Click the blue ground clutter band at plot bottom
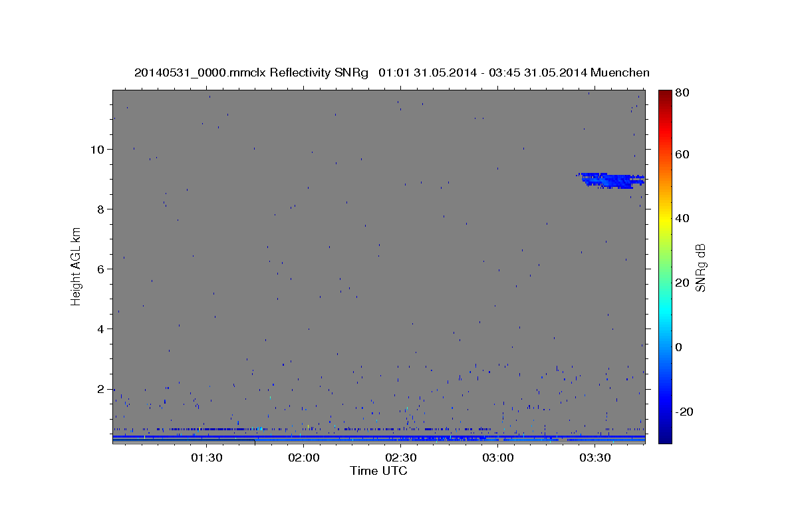 coord(378,439)
